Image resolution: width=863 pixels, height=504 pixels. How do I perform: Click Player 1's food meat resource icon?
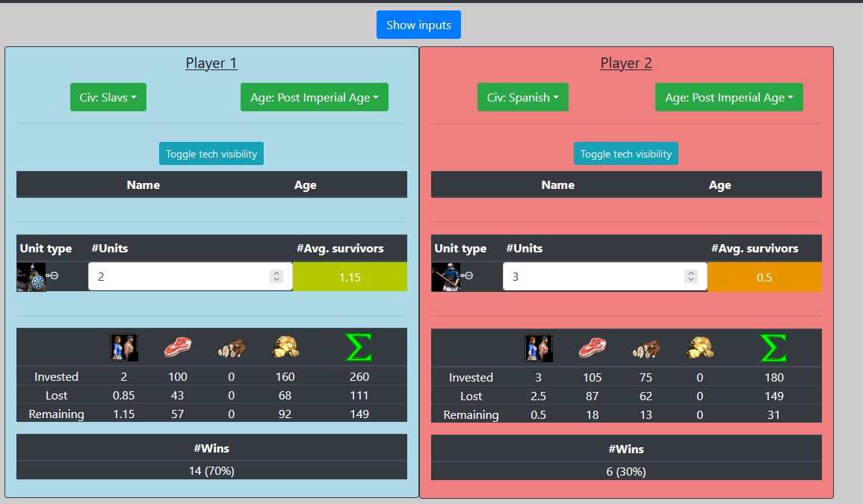point(178,347)
